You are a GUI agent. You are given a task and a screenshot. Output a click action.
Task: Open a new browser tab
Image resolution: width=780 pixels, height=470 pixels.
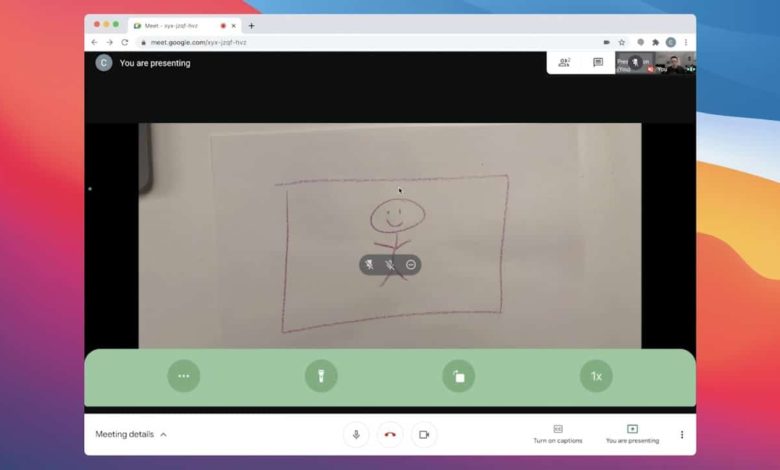pos(251,25)
